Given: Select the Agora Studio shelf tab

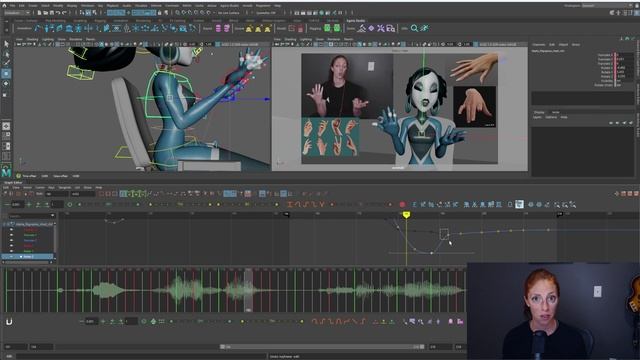Looking at the screenshot, I should [356, 20].
